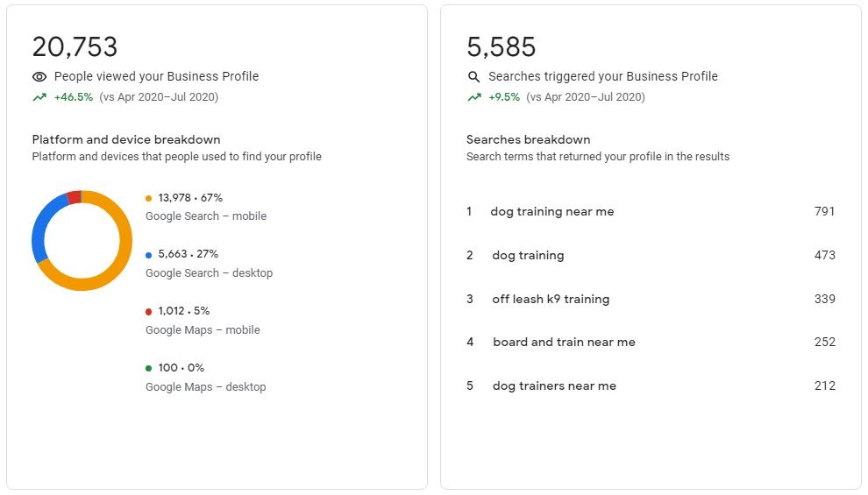Click the orange Google Search mobile dot
868x495 pixels.
[x=149, y=198]
